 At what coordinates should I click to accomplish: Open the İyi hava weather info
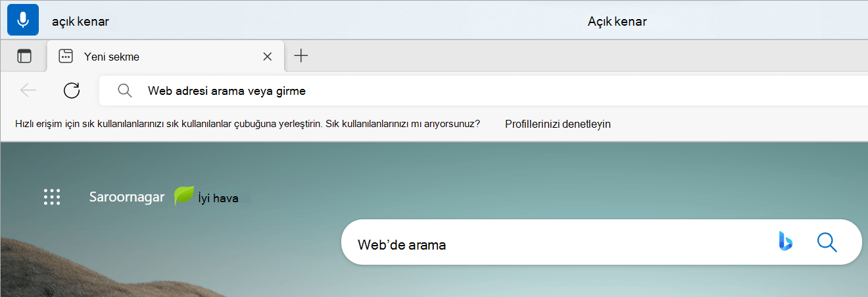[218, 198]
